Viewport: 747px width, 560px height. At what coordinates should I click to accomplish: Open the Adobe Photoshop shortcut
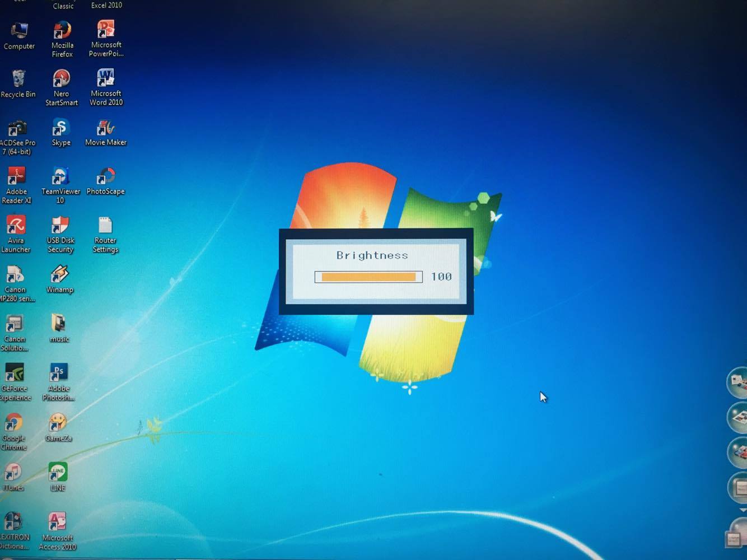58,382
